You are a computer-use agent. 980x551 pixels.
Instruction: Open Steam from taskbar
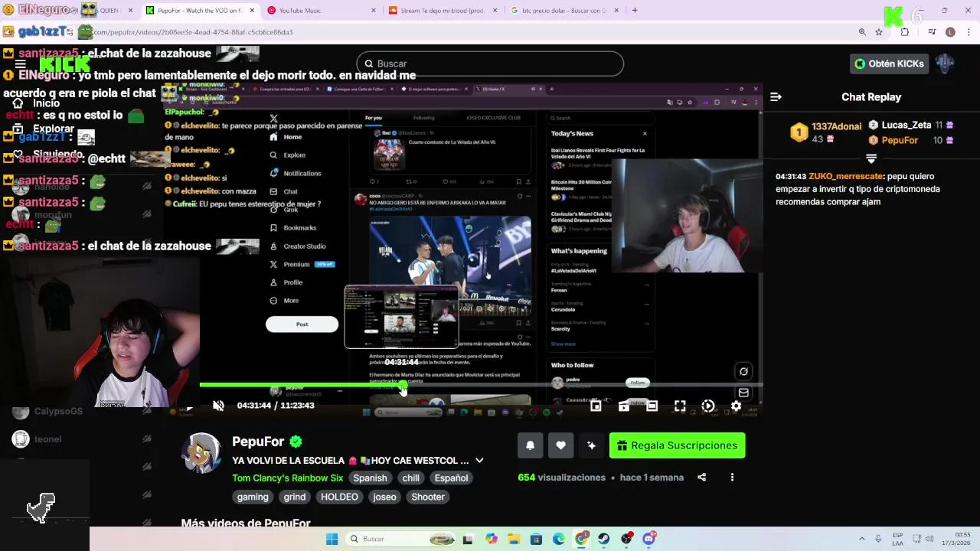click(x=604, y=539)
